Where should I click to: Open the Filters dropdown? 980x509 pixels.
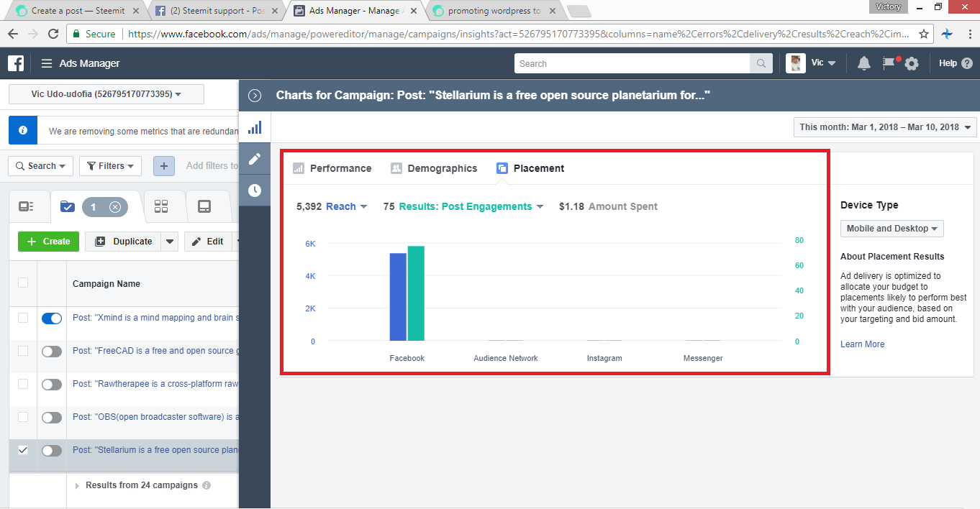pos(110,166)
